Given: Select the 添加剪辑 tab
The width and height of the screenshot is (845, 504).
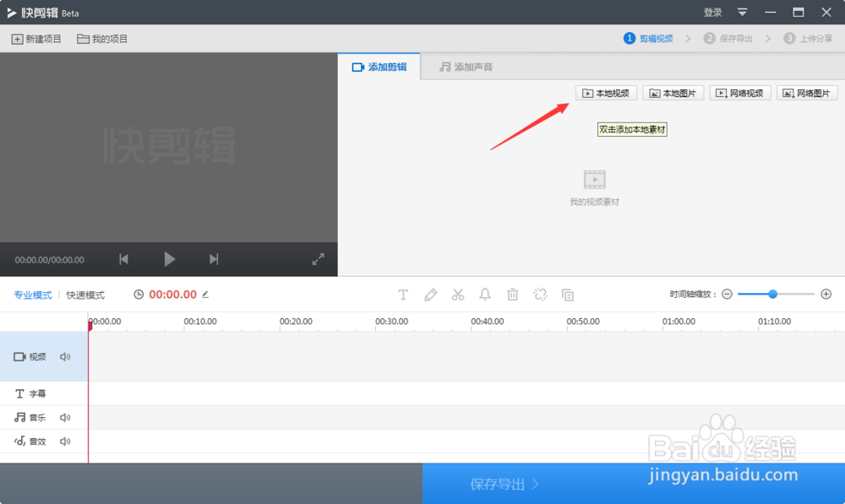Looking at the screenshot, I should point(379,66).
